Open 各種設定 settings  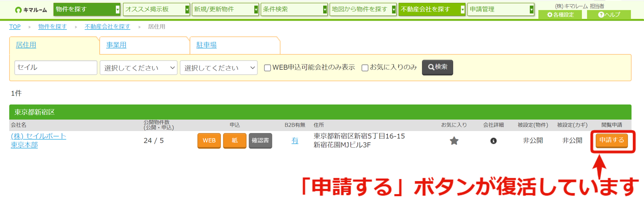point(560,15)
